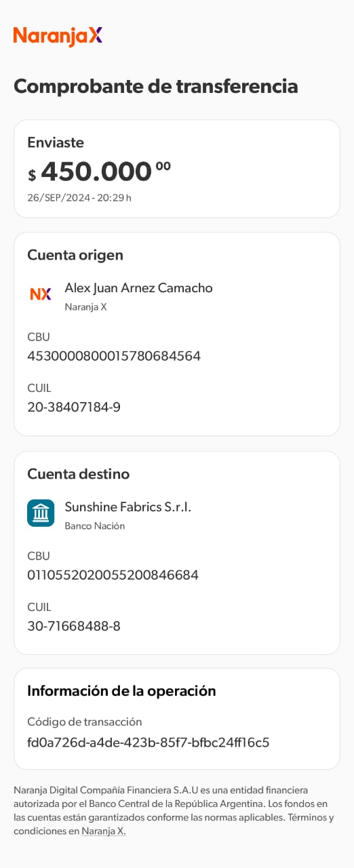Click the Cuenta destino heading
The height and width of the screenshot is (868, 354).
[x=78, y=474]
